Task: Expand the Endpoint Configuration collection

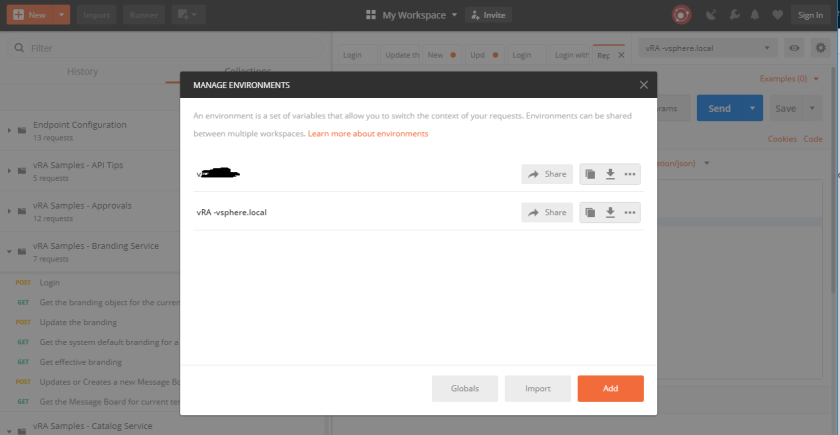Action: 10,130
